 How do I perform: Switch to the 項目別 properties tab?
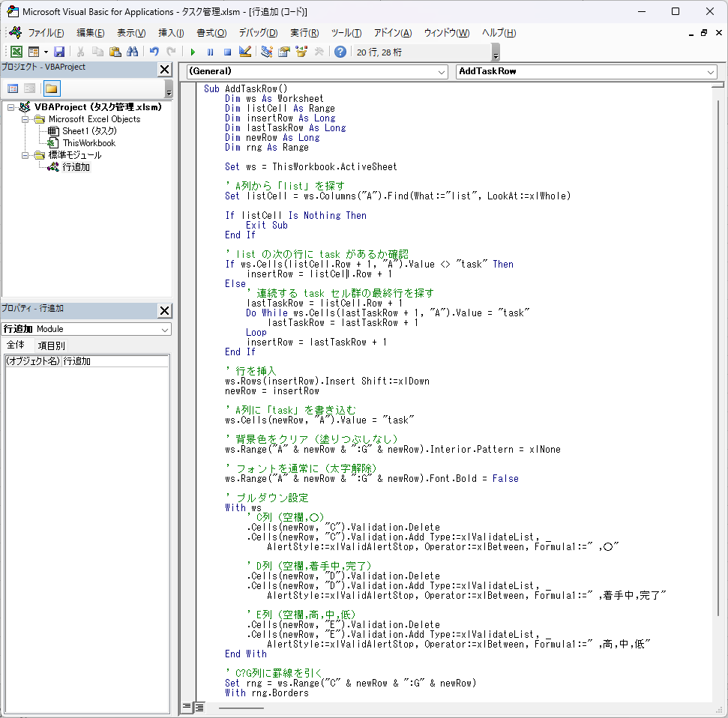point(52,346)
